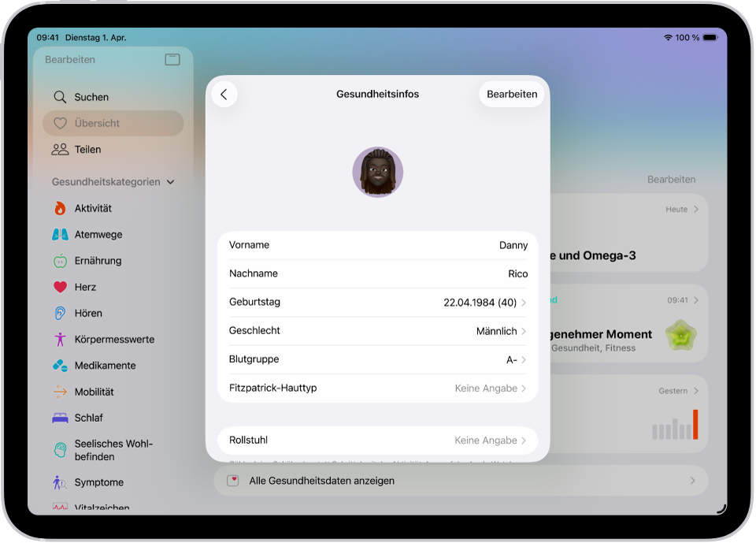Open Blutgruppe row chevron next to A-

(x=524, y=359)
